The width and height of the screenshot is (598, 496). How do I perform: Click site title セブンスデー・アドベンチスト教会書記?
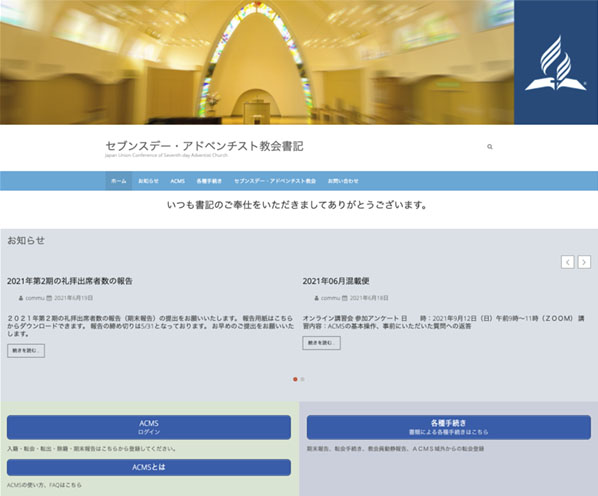pyautogui.click(x=204, y=146)
